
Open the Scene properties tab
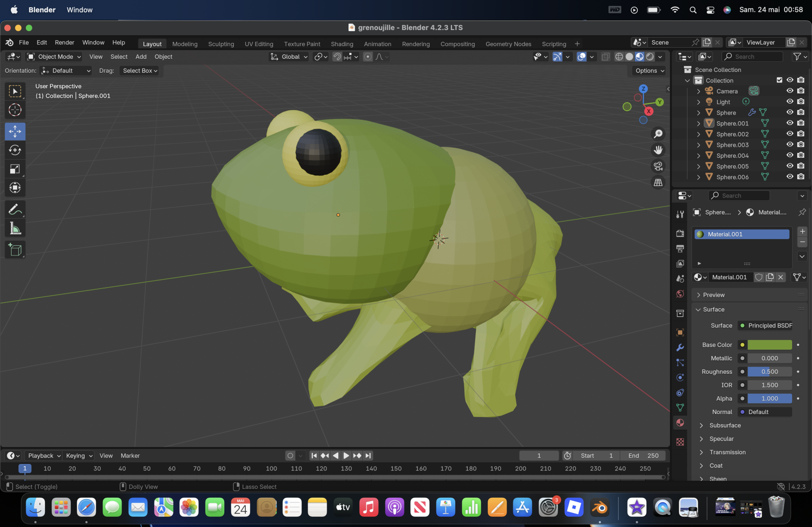(x=680, y=279)
